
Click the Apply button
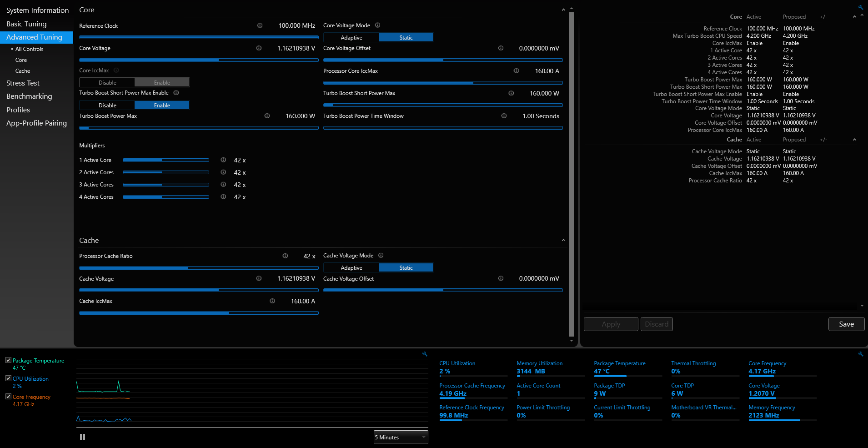[611, 324]
